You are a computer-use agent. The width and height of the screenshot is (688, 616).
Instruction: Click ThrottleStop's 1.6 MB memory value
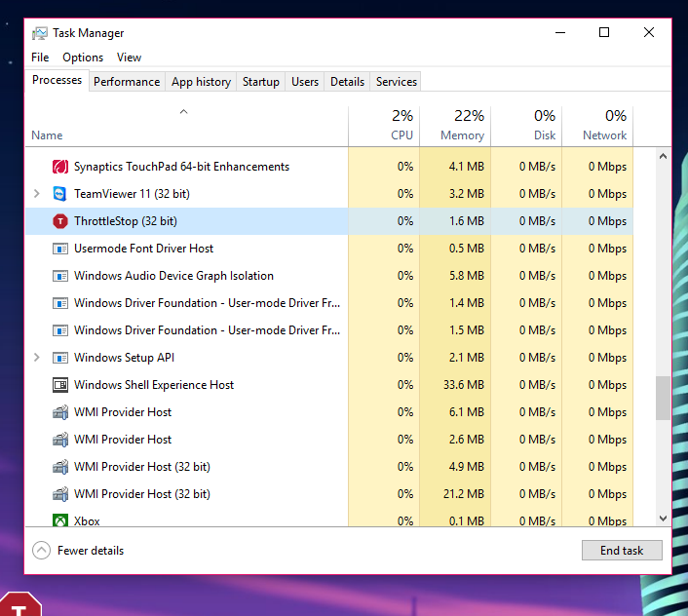467,221
